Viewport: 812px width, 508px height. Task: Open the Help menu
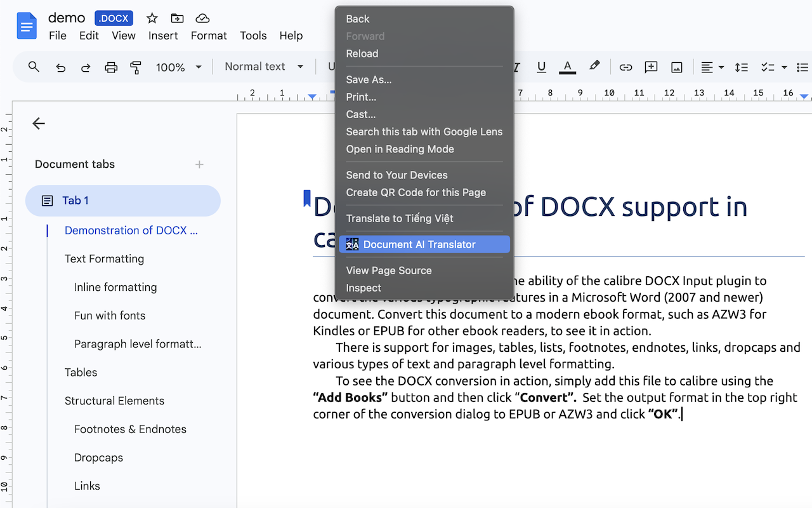coord(291,36)
